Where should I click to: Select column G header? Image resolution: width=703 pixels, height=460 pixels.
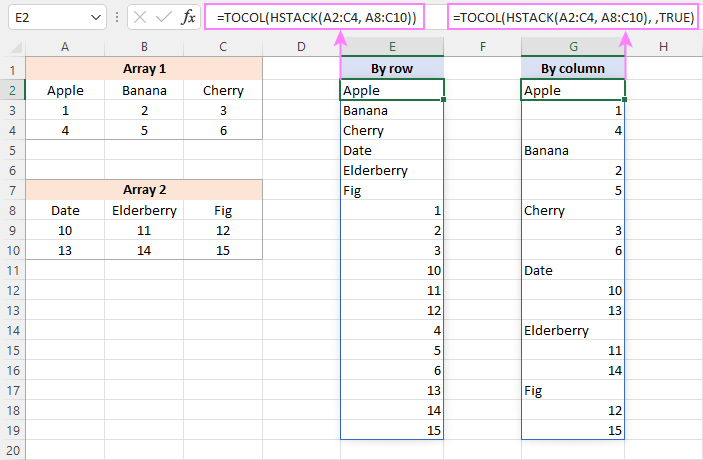click(573, 47)
